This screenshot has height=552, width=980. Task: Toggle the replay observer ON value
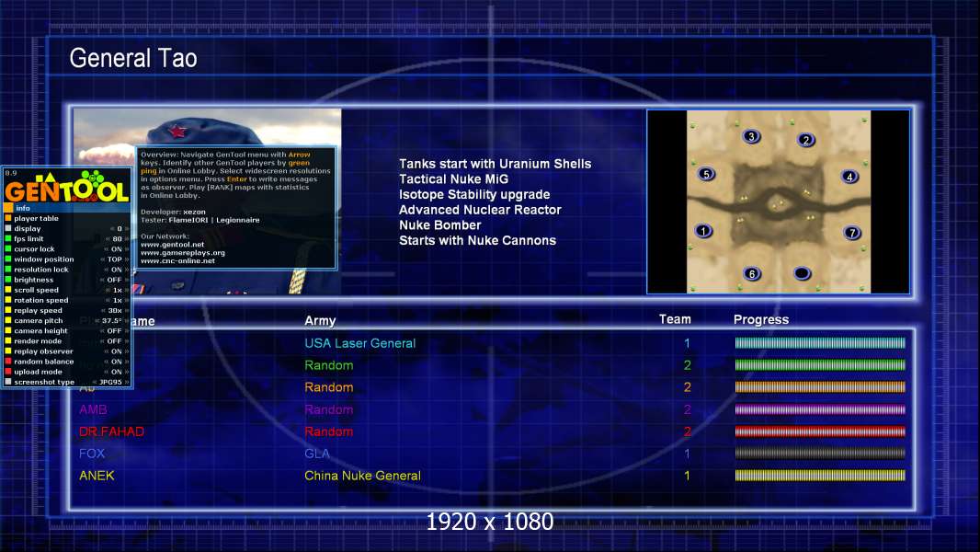coord(116,351)
